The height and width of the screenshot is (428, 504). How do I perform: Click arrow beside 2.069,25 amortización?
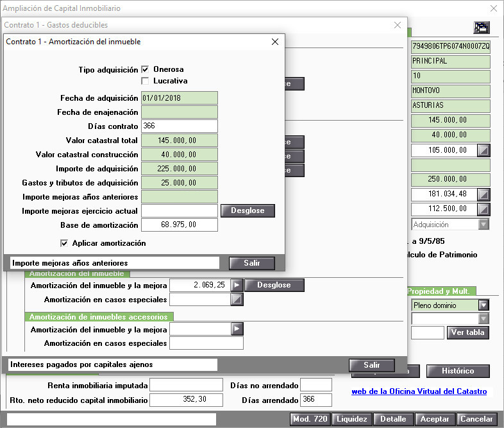237,285
